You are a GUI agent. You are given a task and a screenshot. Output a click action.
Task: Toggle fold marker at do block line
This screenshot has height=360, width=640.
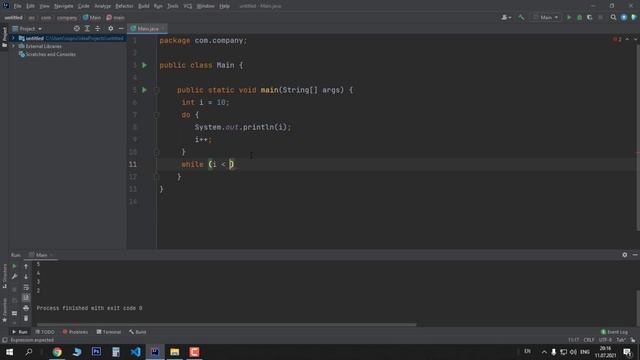(156, 115)
